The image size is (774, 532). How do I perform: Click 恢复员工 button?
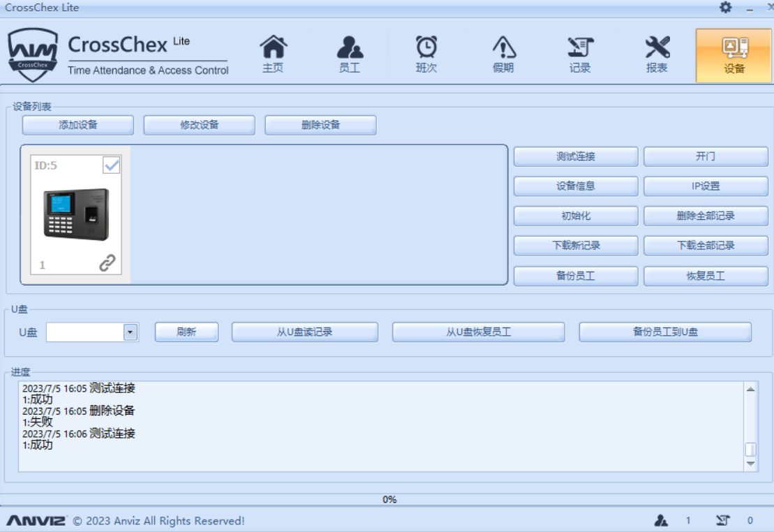coord(706,276)
